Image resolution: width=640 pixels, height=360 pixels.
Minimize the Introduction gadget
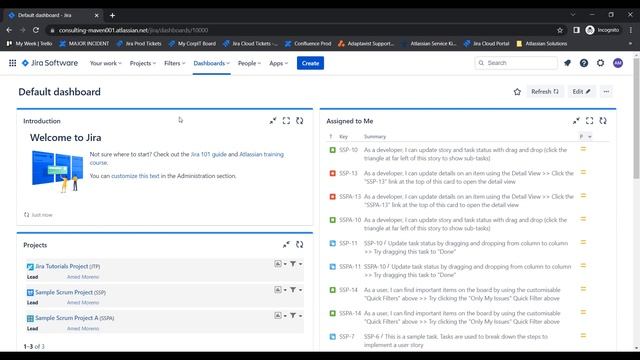[273, 121]
